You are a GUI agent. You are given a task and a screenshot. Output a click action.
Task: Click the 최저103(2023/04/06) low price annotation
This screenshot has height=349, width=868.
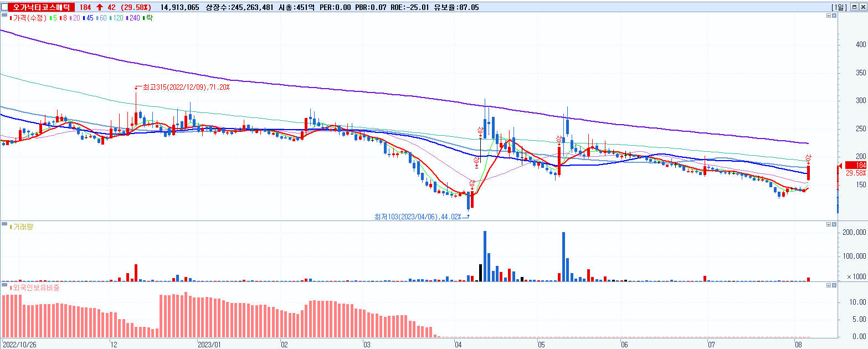coord(418,217)
